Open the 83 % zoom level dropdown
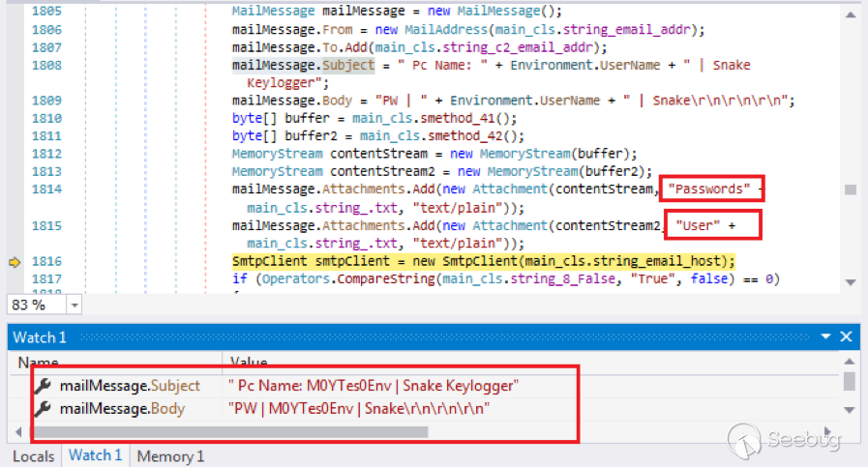Image resolution: width=868 pixels, height=467 pixels. pos(75,305)
